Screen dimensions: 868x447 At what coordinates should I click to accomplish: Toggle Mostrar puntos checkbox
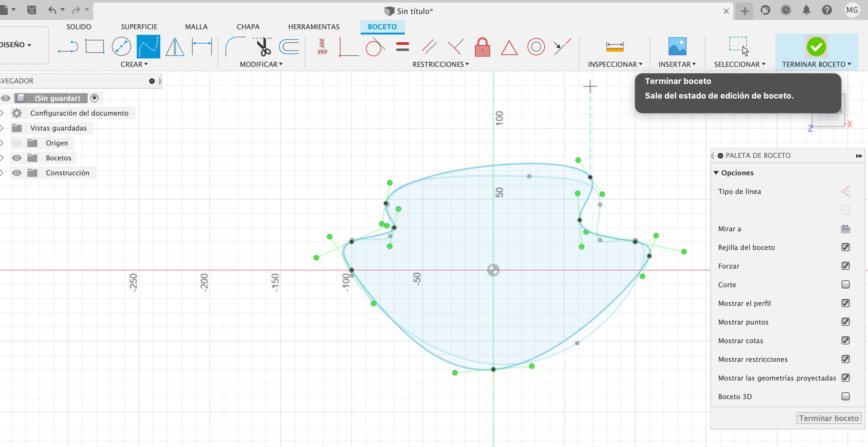click(x=845, y=322)
